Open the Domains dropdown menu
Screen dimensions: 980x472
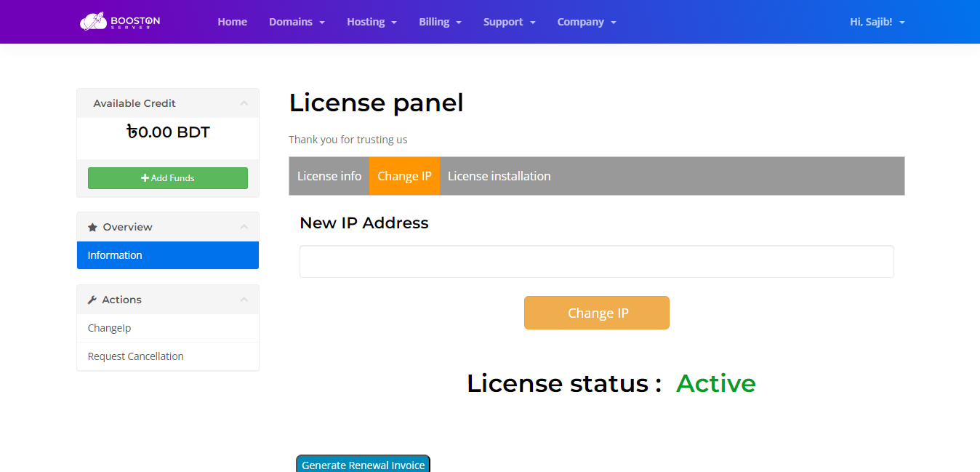[x=297, y=22]
